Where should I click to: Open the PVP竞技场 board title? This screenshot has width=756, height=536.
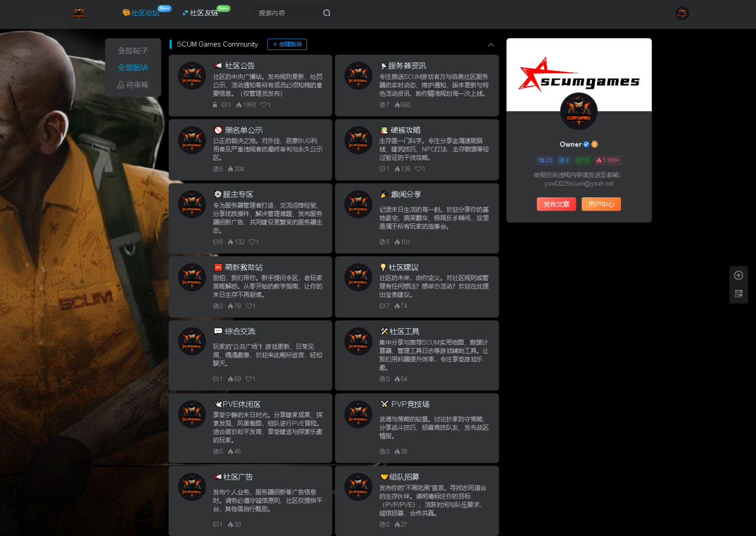coord(409,404)
